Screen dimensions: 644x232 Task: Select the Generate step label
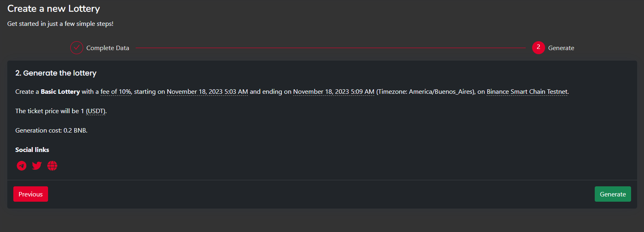pyautogui.click(x=561, y=48)
